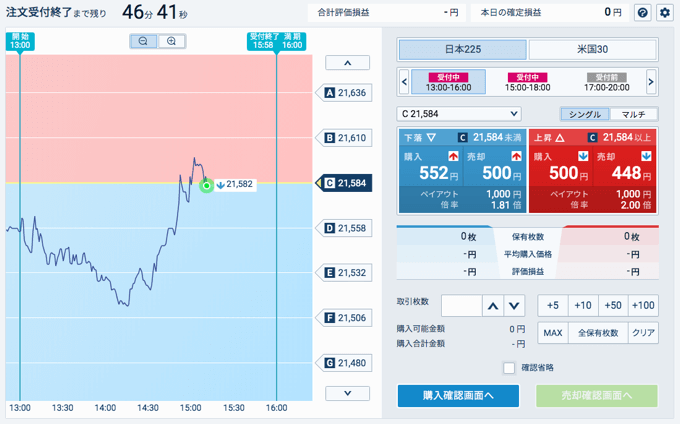Zoom in the chart with plus magnifier
The width and height of the screenshot is (680, 424).
(171, 41)
